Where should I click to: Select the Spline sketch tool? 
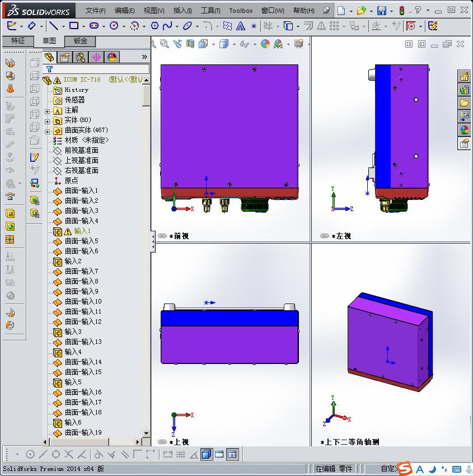(x=167, y=26)
